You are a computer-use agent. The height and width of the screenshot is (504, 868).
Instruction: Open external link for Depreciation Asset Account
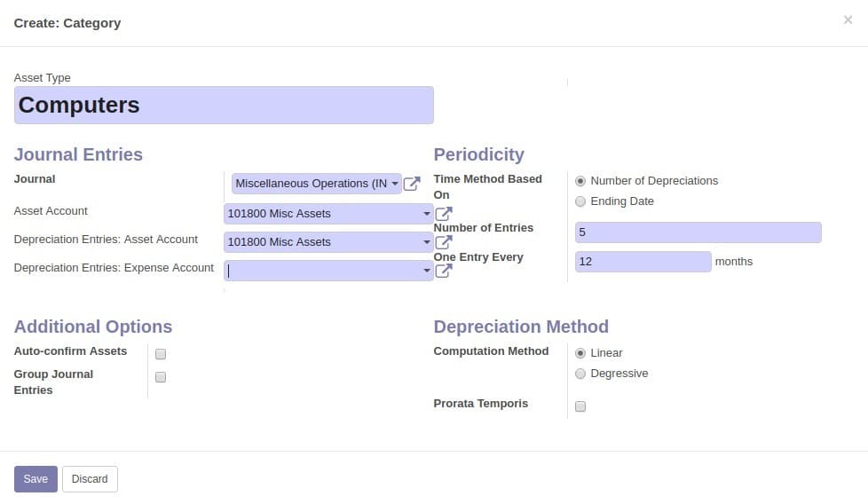click(x=444, y=242)
